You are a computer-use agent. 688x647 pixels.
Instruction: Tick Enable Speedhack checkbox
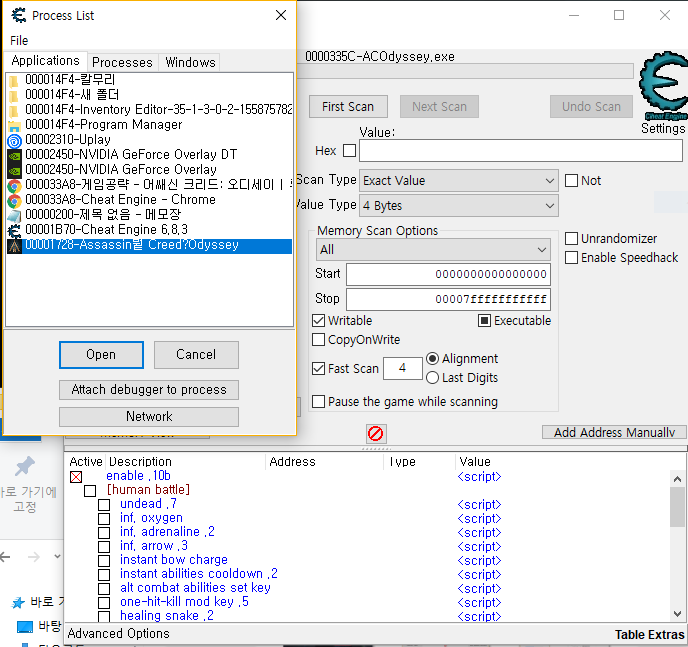pos(571,257)
